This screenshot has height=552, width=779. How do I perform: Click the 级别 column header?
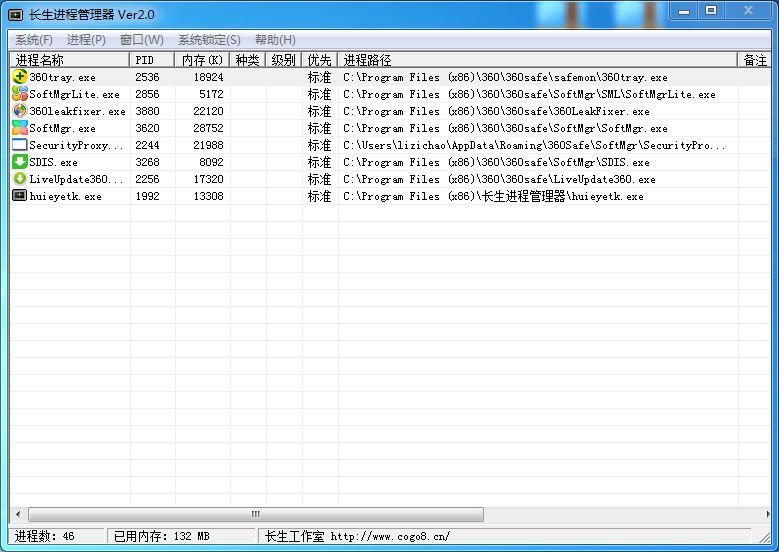click(284, 60)
